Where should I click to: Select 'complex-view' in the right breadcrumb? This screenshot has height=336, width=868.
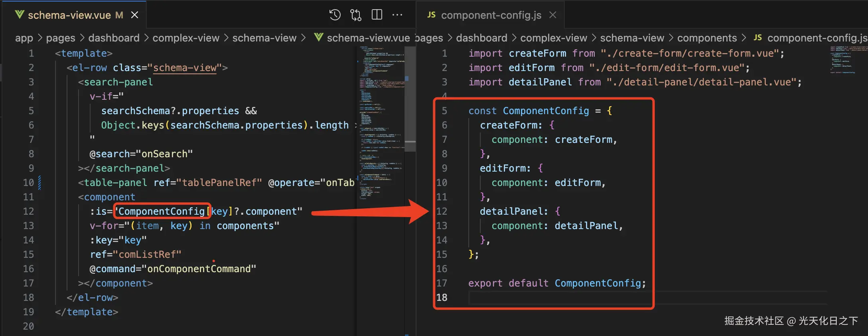(554, 38)
